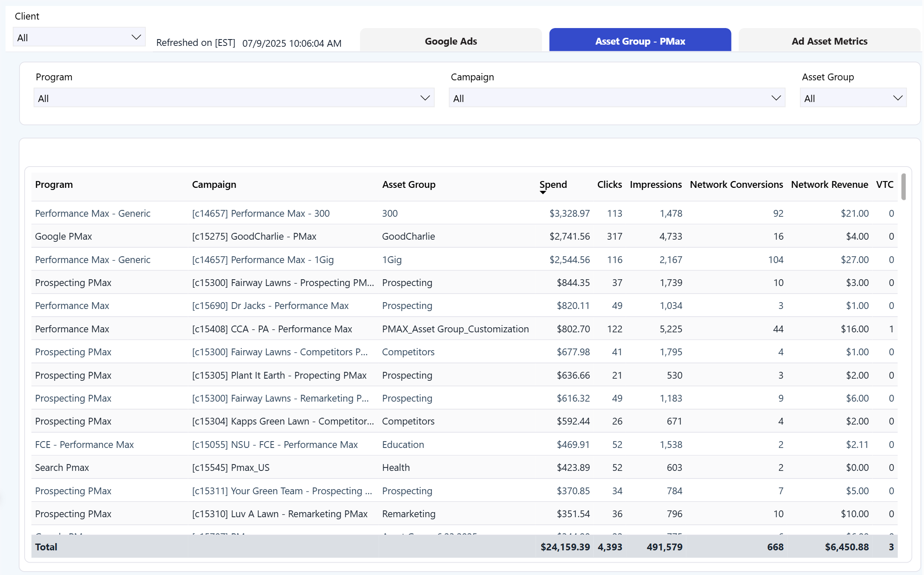Select the Asset Group - PMax tab
Viewport: 924px width, 575px height.
(x=640, y=41)
